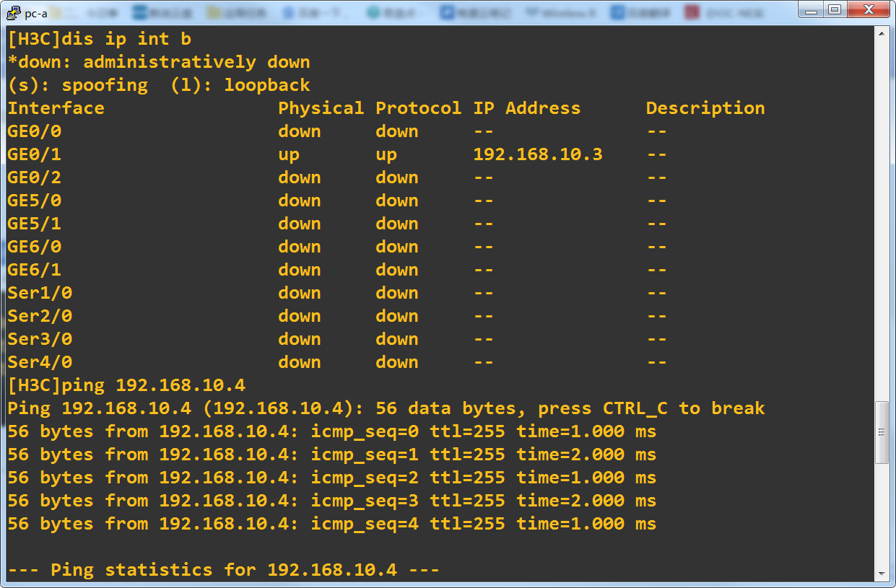The image size is (896, 588).
Task: Click the scrollbar up arrow
Action: [x=882, y=33]
